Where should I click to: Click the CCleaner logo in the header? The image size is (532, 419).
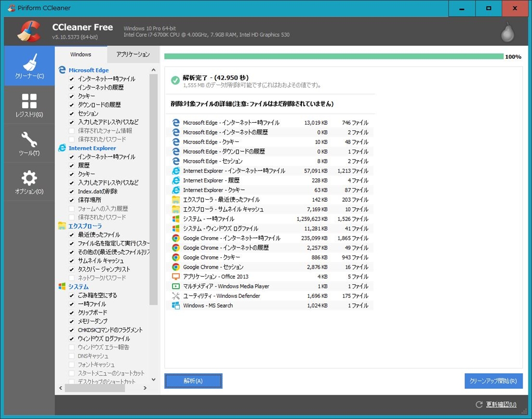pos(30,32)
